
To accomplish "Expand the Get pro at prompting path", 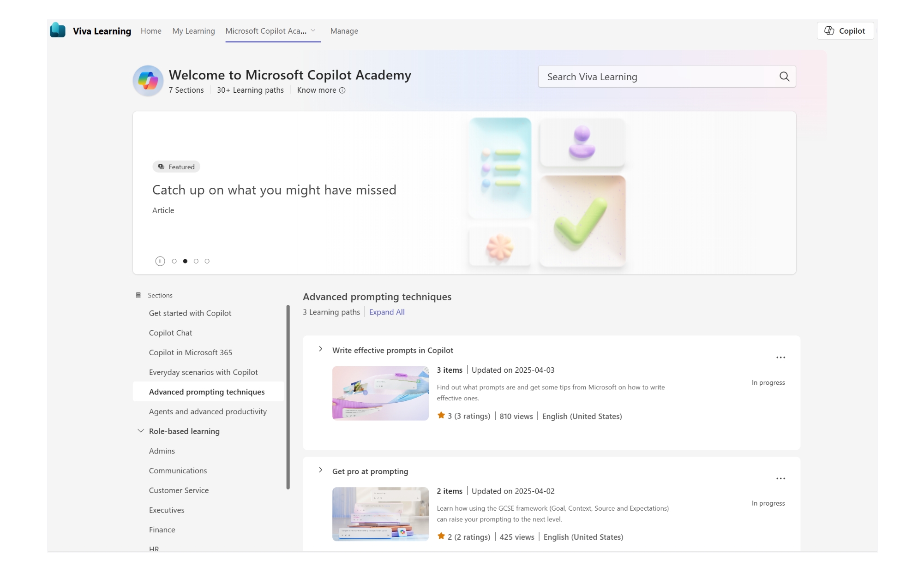I will [x=320, y=470].
